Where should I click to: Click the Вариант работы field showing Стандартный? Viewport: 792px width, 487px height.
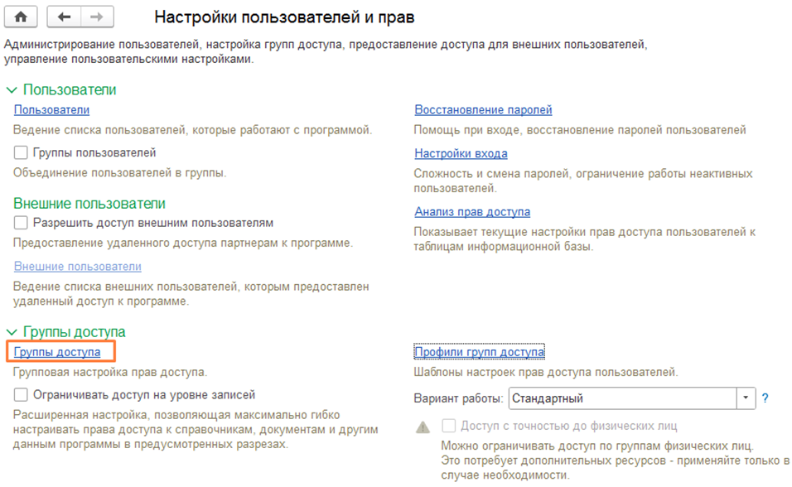pyautogui.click(x=620, y=398)
